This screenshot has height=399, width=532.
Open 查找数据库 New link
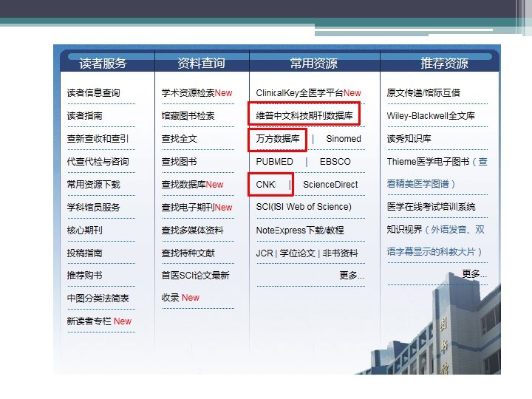[192, 185]
